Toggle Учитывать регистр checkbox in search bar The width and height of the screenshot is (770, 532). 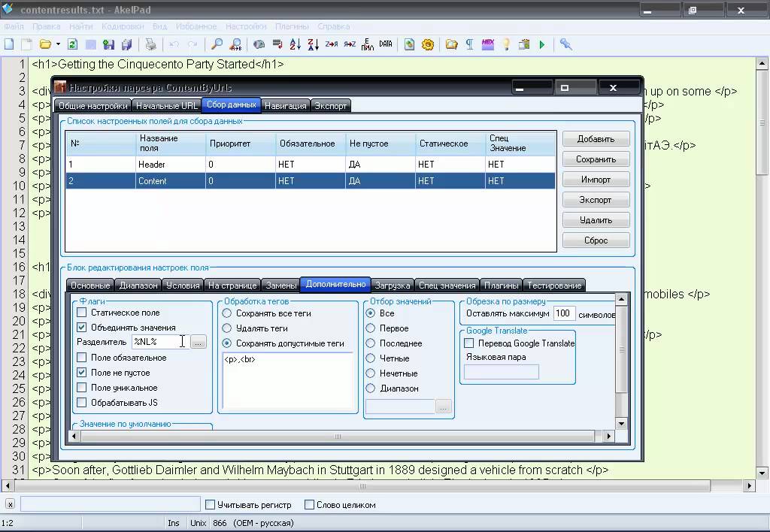point(211,504)
